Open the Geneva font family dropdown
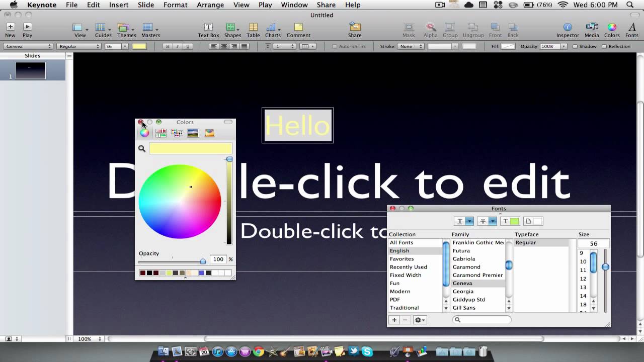644x362 pixels. [28, 46]
